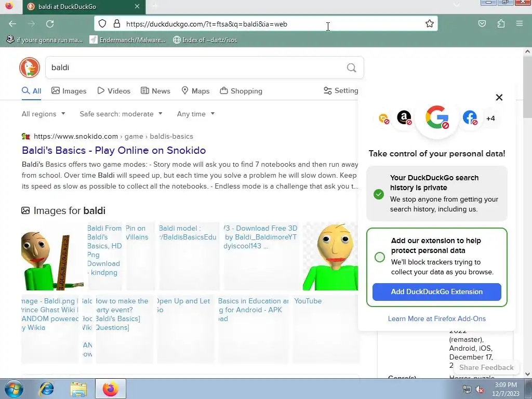Screen dimensions: 532x399
Task: Open the shield tracking protection icon
Action: [102, 23]
